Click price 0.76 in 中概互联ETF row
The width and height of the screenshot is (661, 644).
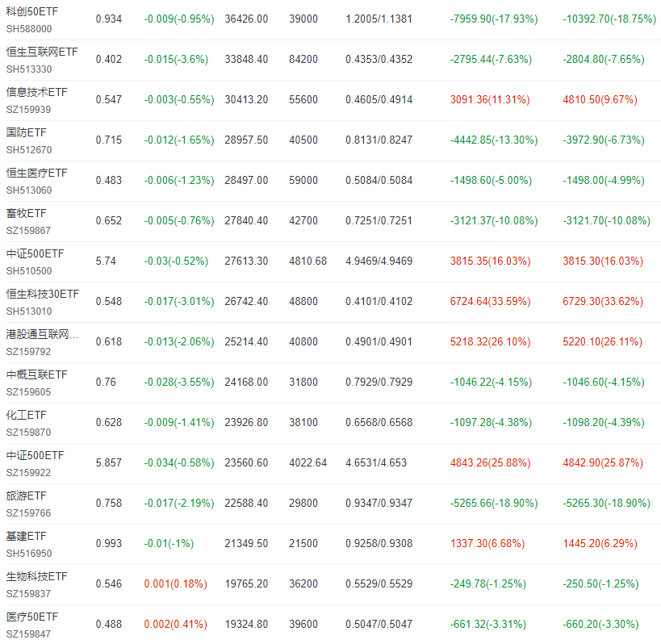[x=106, y=383]
